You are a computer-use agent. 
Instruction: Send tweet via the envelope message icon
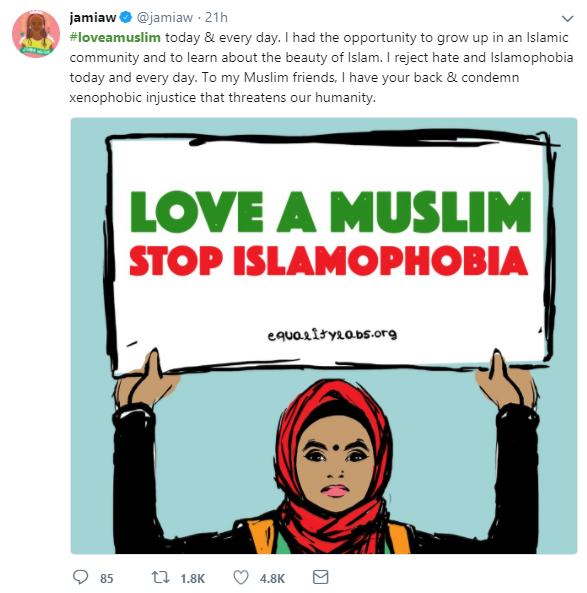tap(320, 577)
